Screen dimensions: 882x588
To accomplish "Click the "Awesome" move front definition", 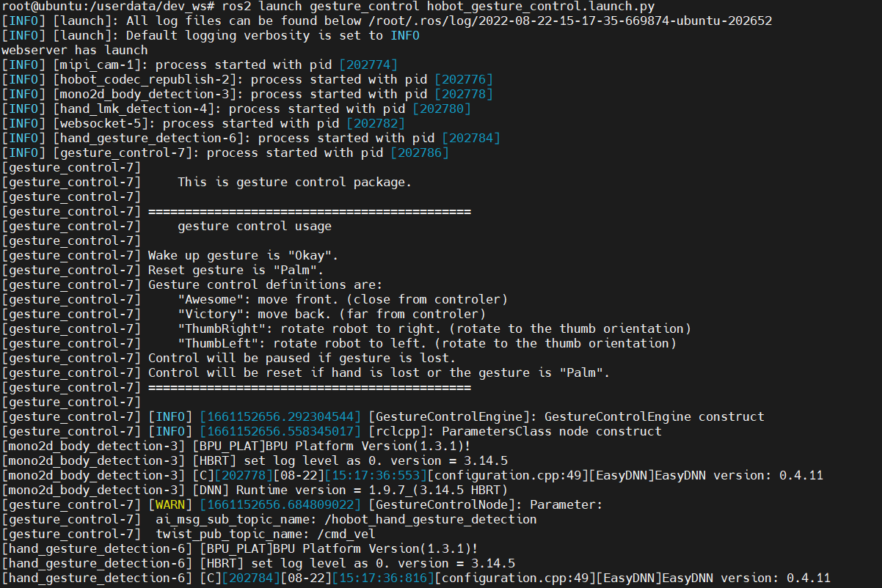I will (x=342, y=300).
